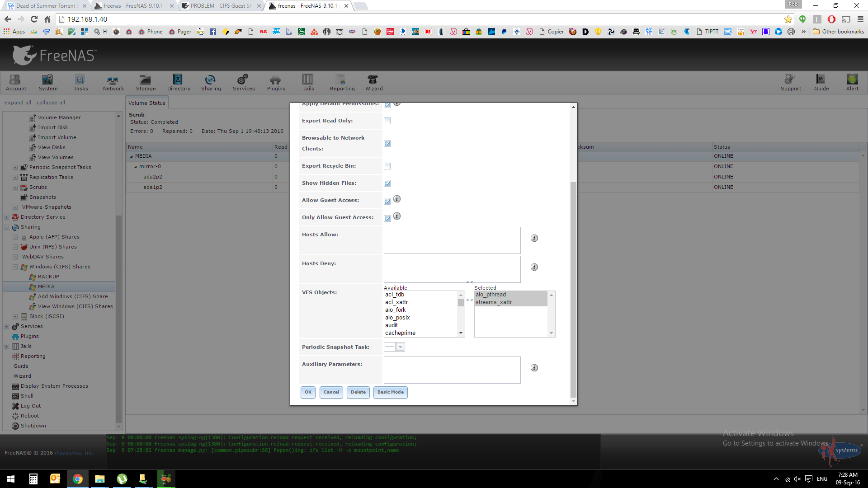
Task: Open the Network toolbar icon
Action: [113, 83]
